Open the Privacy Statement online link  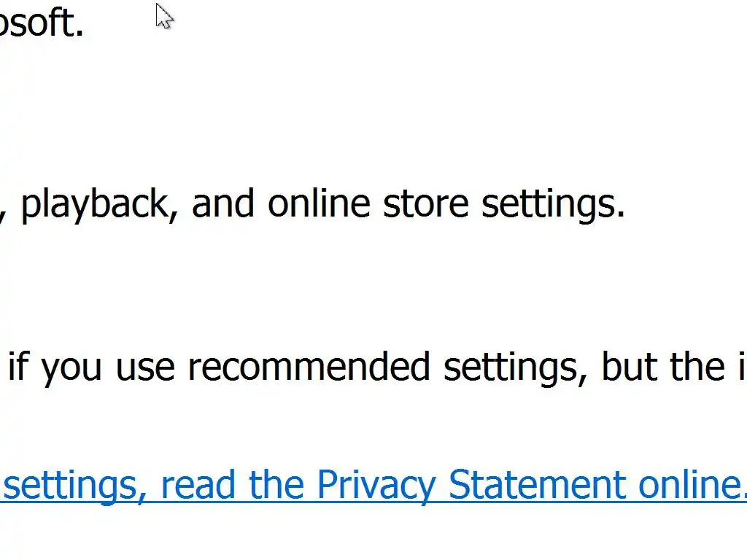pos(373,485)
